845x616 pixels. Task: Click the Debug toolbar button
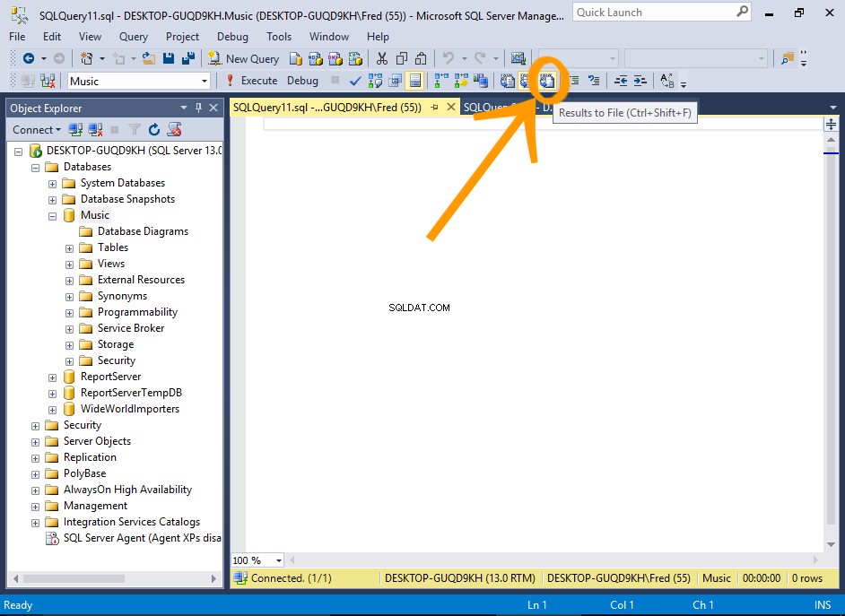(x=302, y=81)
